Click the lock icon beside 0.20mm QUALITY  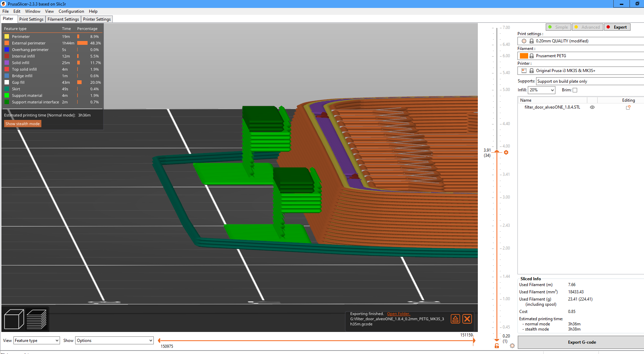click(x=532, y=41)
